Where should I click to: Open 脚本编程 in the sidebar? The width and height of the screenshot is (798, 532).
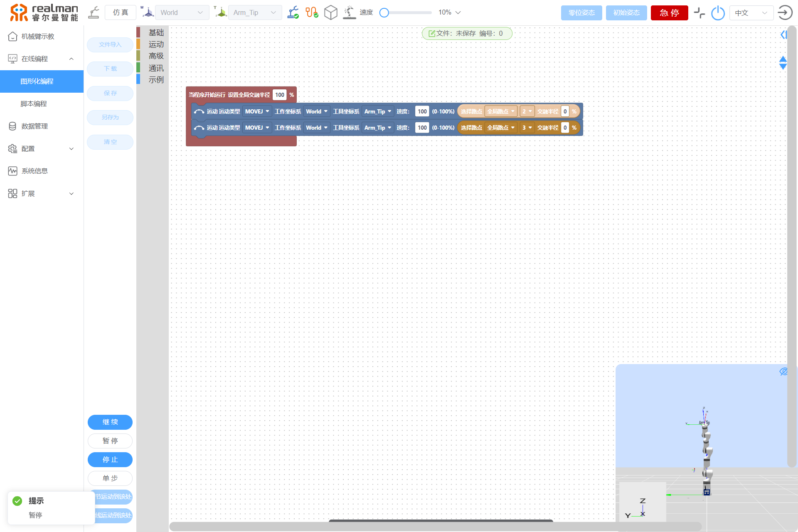34,104
